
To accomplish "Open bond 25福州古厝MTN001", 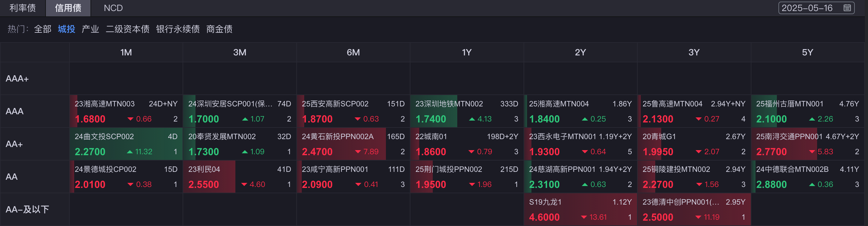I will [x=789, y=104].
